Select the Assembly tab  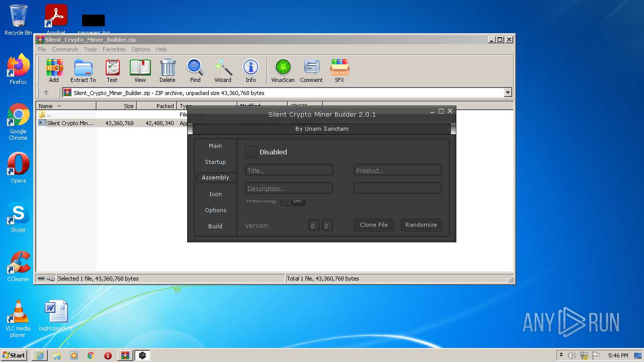click(216, 177)
